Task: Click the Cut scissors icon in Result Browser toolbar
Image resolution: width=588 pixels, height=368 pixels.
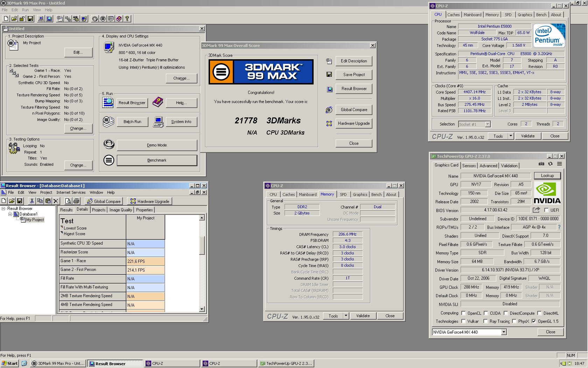Action: coord(32,201)
